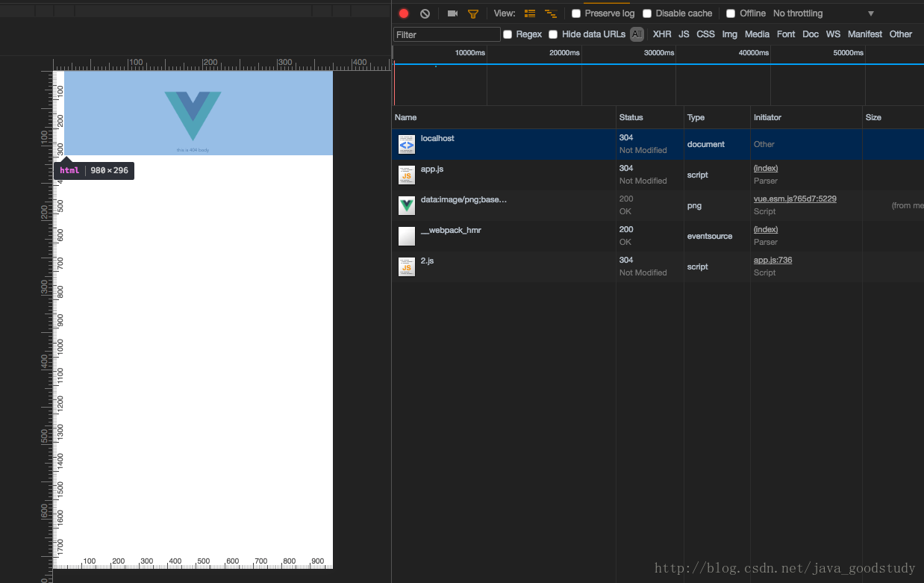This screenshot has width=924, height=583.
Task: Click the 50000ms timeline marker
Action: coord(849,53)
